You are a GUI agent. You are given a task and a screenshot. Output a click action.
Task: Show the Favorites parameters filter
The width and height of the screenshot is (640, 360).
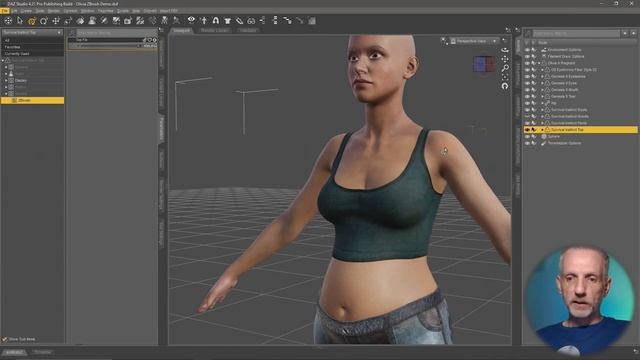click(x=32, y=47)
